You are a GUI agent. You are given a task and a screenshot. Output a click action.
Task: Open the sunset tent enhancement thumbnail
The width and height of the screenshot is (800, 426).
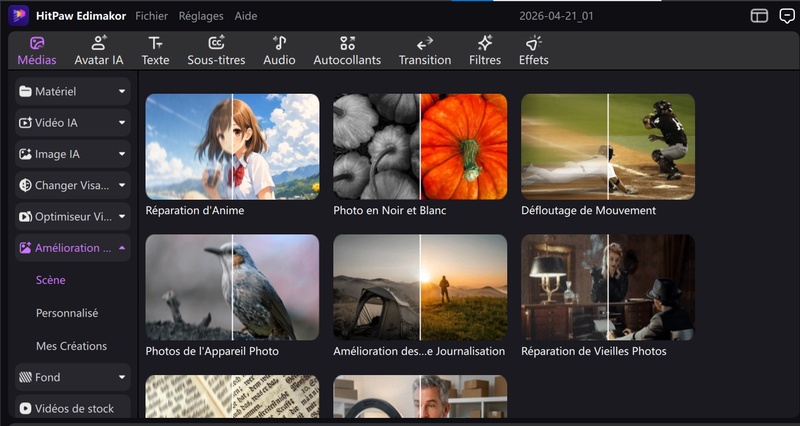pos(420,287)
